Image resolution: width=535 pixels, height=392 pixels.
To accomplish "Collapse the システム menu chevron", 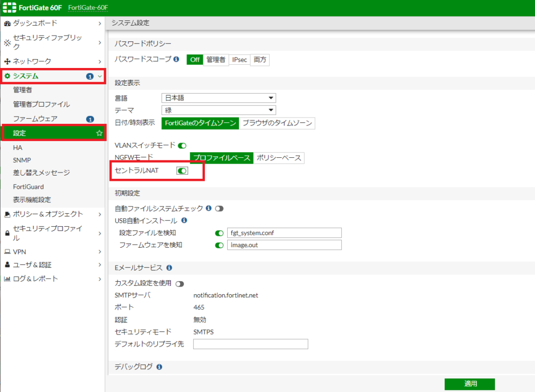I will (x=100, y=75).
